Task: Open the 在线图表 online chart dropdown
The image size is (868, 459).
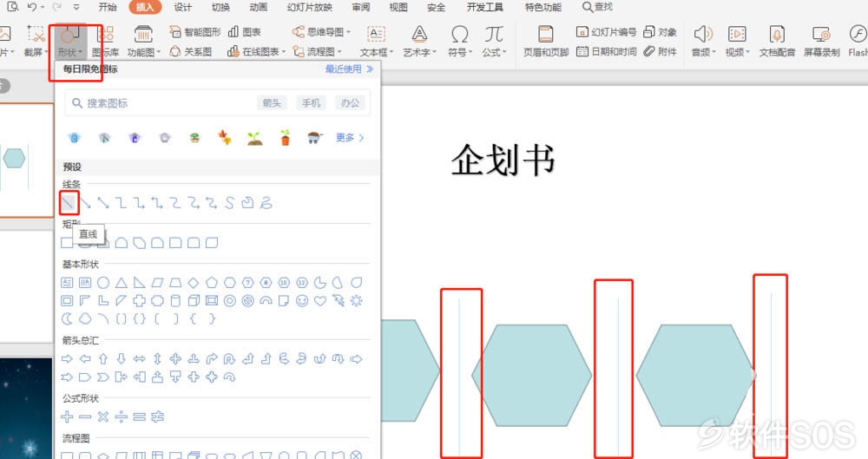Action: [256, 51]
